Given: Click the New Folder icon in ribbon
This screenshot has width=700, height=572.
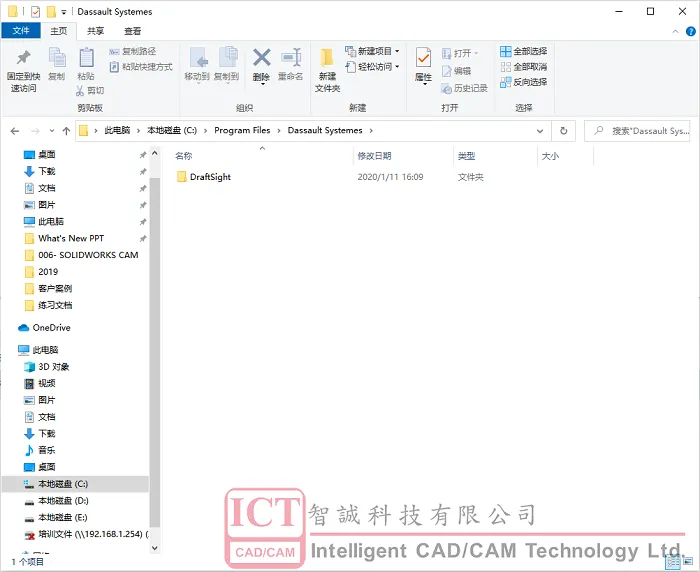Looking at the screenshot, I should pos(327,68).
